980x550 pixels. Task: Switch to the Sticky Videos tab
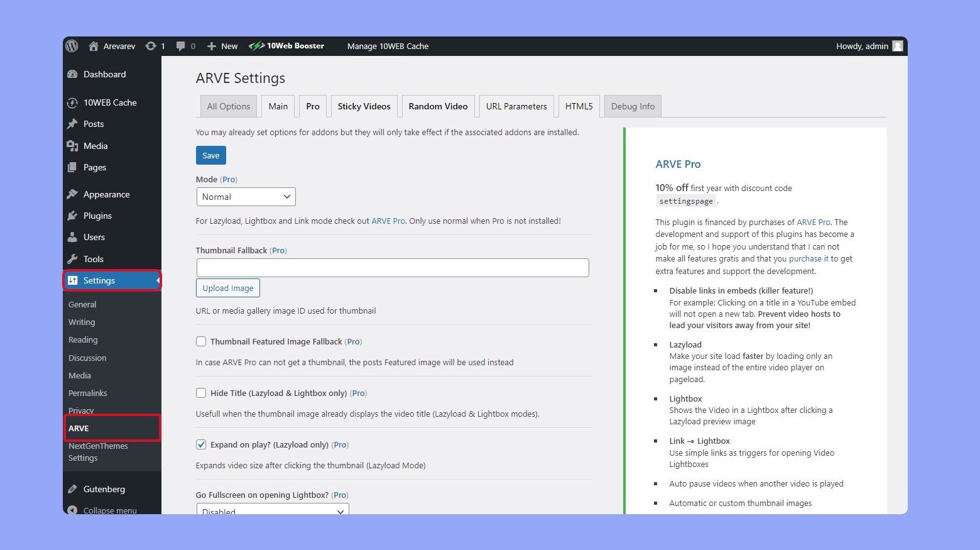(x=364, y=106)
